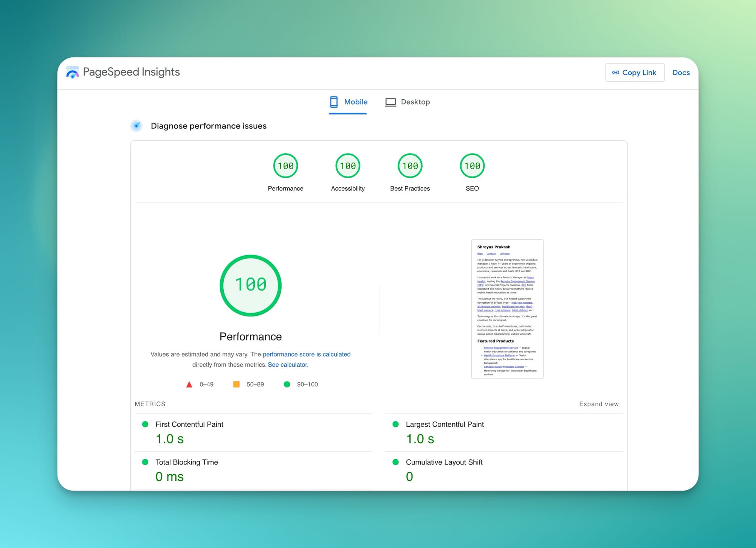Toggle Expand view for metrics
The height and width of the screenshot is (548, 756).
[x=599, y=404]
